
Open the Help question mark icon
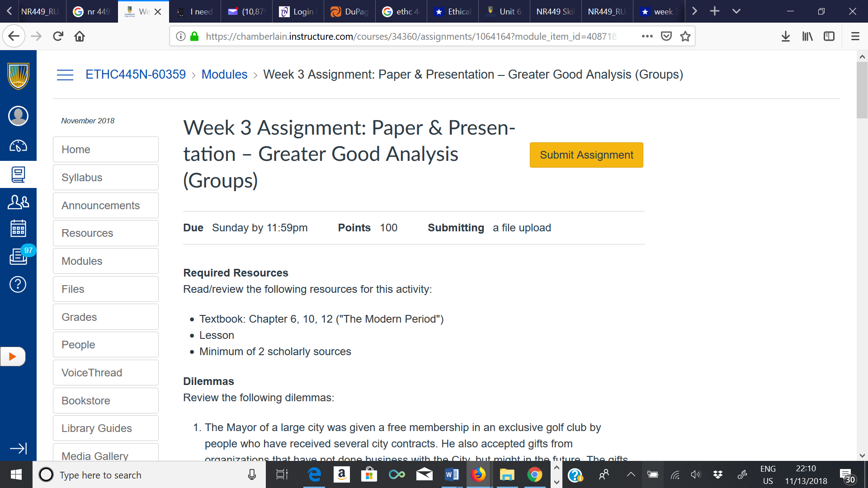point(18,284)
